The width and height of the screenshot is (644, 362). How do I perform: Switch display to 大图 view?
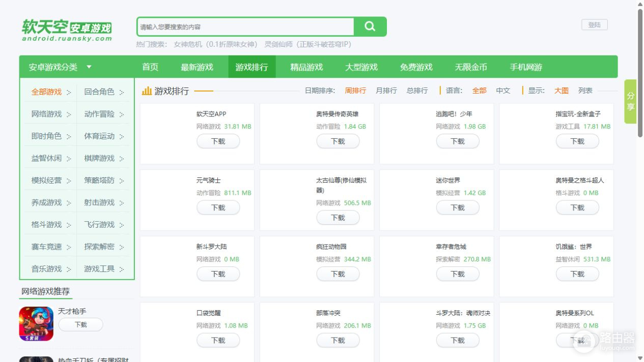(x=562, y=90)
